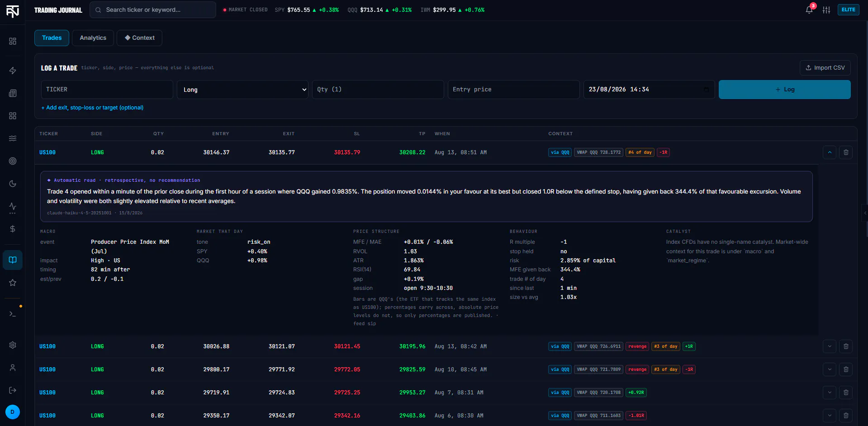Image resolution: width=868 pixels, height=426 pixels.
Task: Click the ELITE badge
Action: tap(849, 10)
